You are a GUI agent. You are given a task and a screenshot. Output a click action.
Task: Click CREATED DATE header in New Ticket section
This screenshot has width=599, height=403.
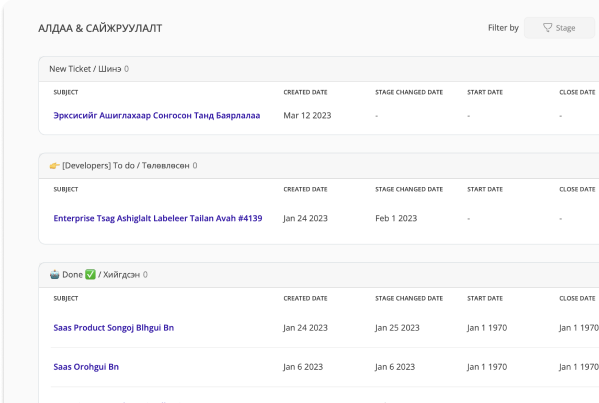tap(305, 92)
